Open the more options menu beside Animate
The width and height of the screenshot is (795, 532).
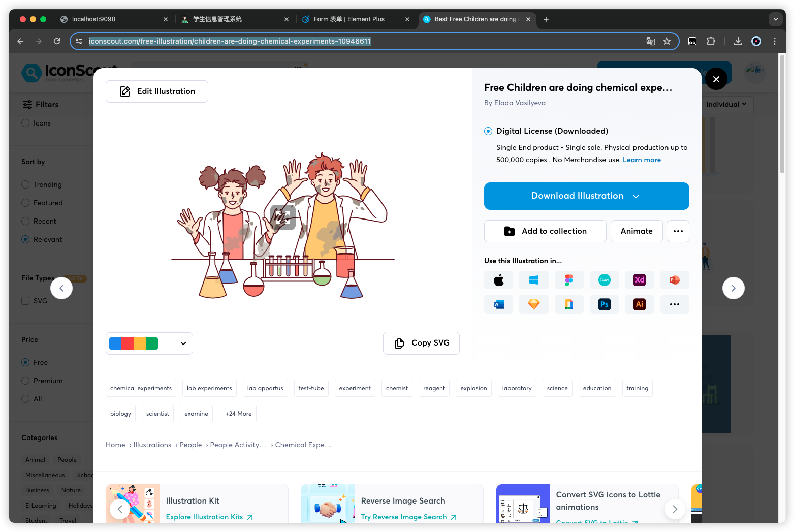(x=678, y=231)
